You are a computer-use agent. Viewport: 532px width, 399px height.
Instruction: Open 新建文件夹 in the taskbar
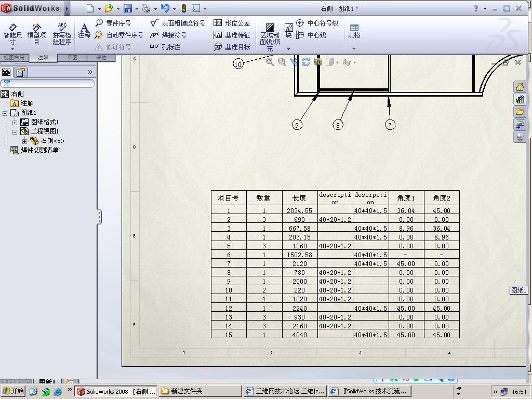[199, 391]
